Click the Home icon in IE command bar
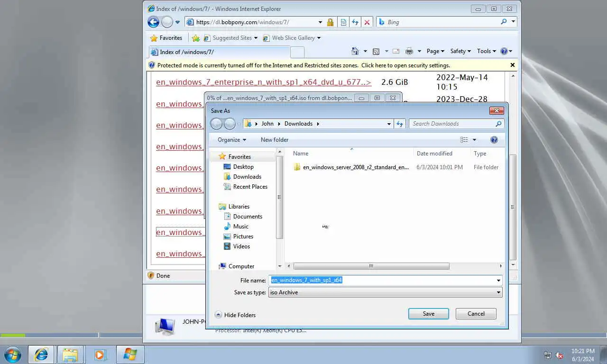 point(355,51)
